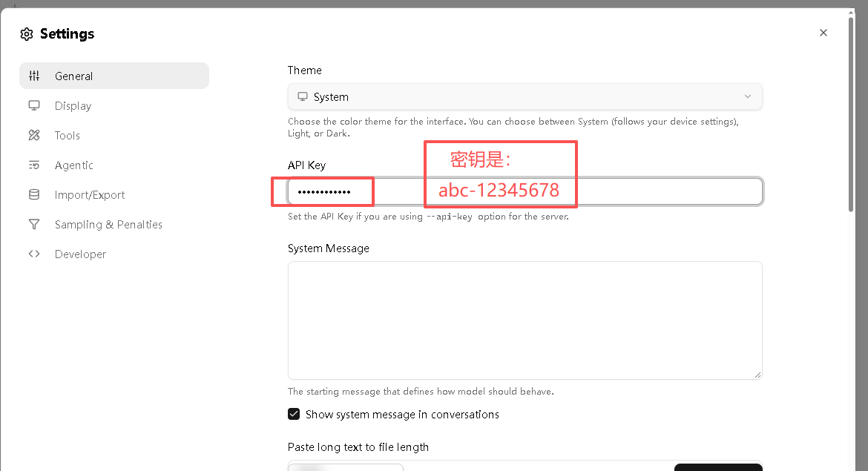Click the "API Key" field label
The image size is (868, 471).
306,165
